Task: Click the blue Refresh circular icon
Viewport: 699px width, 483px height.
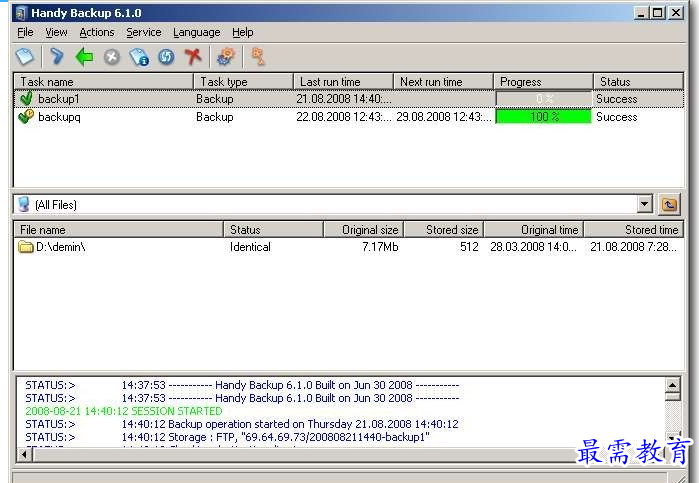Action: pos(166,57)
